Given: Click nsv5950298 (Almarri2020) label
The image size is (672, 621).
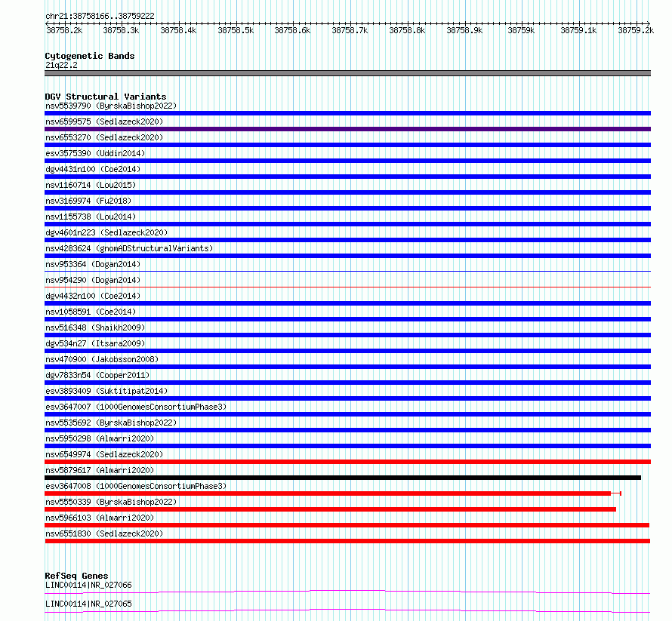Looking at the screenshot, I should click(100, 438).
